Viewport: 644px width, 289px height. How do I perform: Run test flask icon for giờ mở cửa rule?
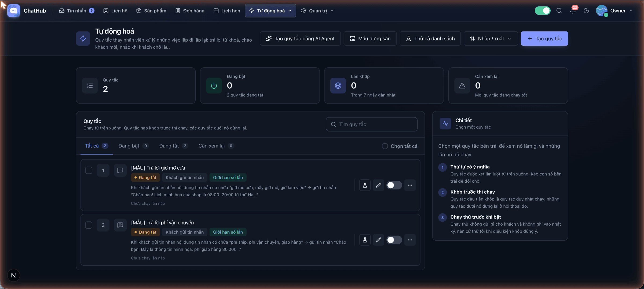coord(365,185)
